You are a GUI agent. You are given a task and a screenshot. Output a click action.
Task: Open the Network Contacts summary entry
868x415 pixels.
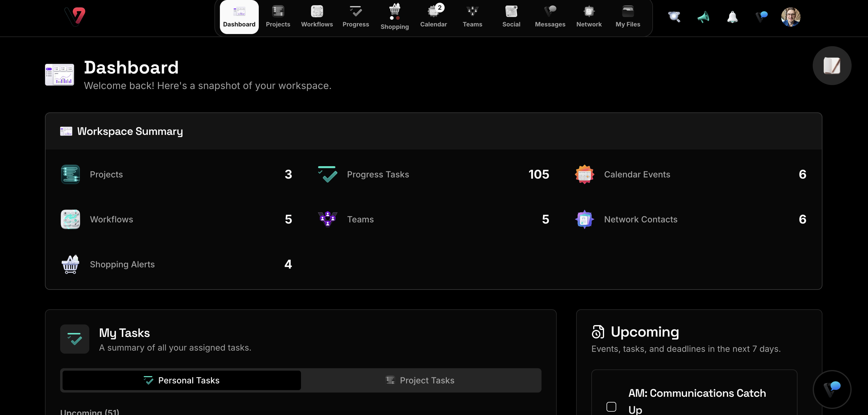pyautogui.click(x=690, y=219)
